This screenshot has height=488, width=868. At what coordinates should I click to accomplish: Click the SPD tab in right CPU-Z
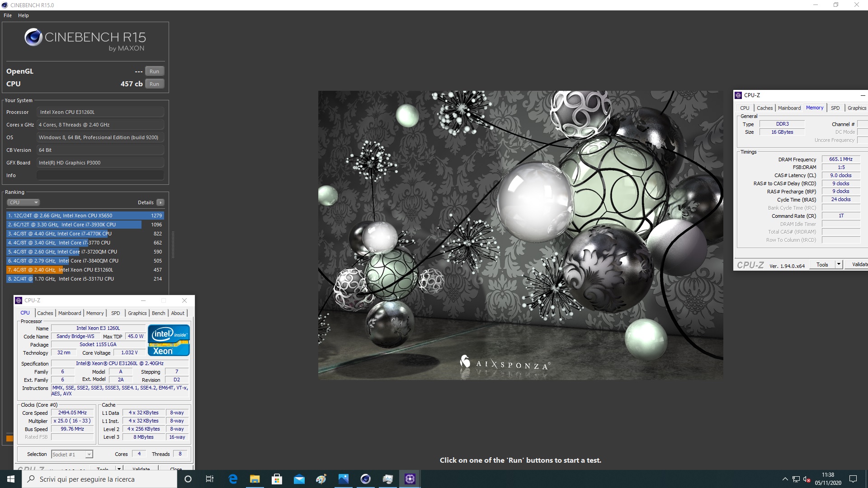(835, 108)
